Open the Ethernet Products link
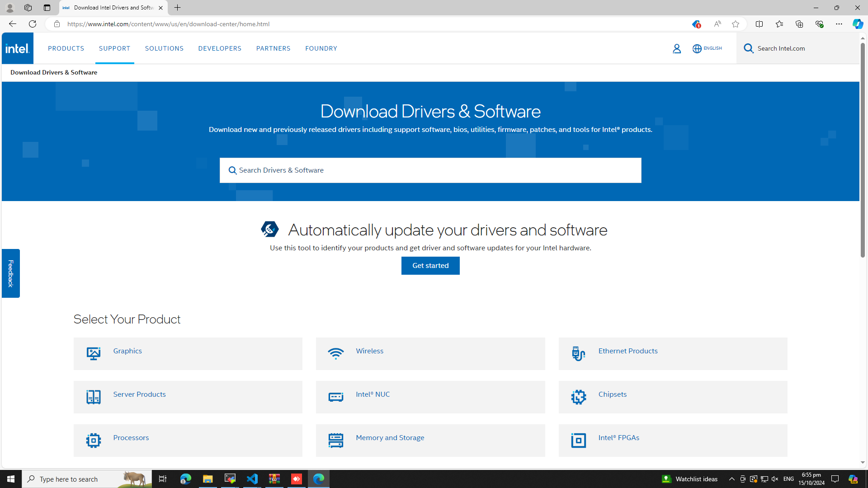The height and width of the screenshot is (488, 868). pyautogui.click(x=628, y=351)
